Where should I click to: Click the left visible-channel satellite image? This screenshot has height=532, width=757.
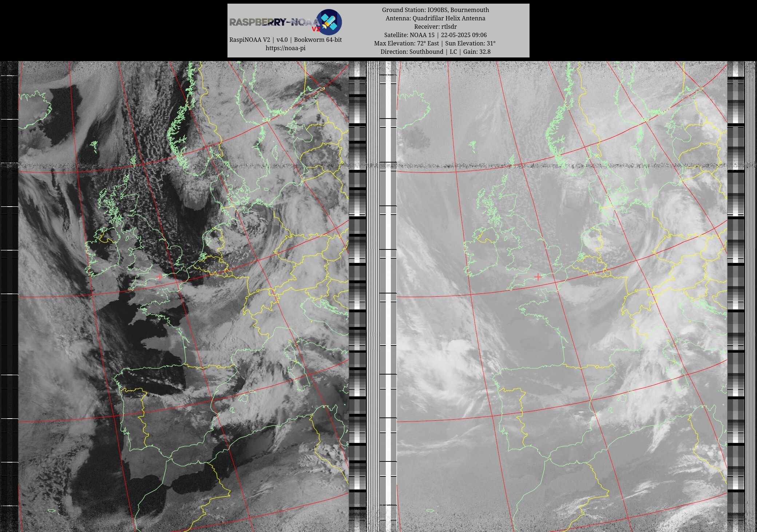[x=183, y=296]
